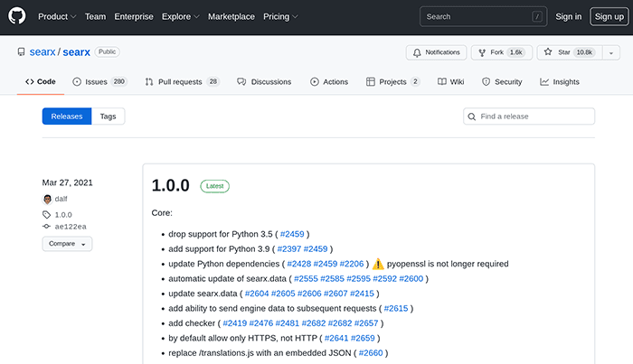This screenshot has width=633, height=364.
Task: Expand the Product dropdown menu
Action: click(x=56, y=16)
